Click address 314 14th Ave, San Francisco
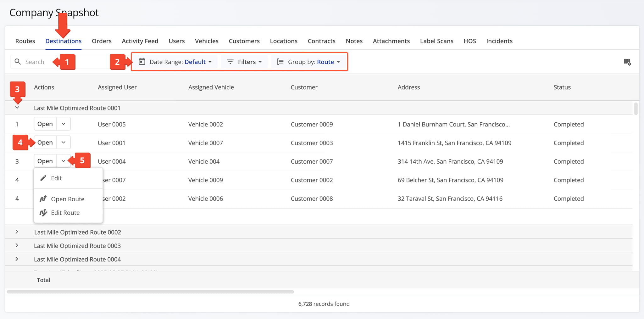644x319 pixels. (x=450, y=161)
